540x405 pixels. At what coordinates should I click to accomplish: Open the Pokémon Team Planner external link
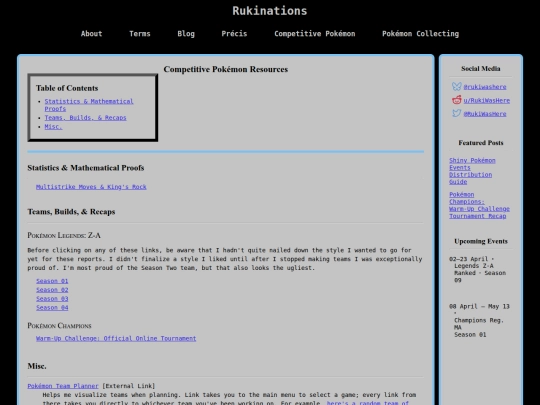pyautogui.click(x=63, y=386)
